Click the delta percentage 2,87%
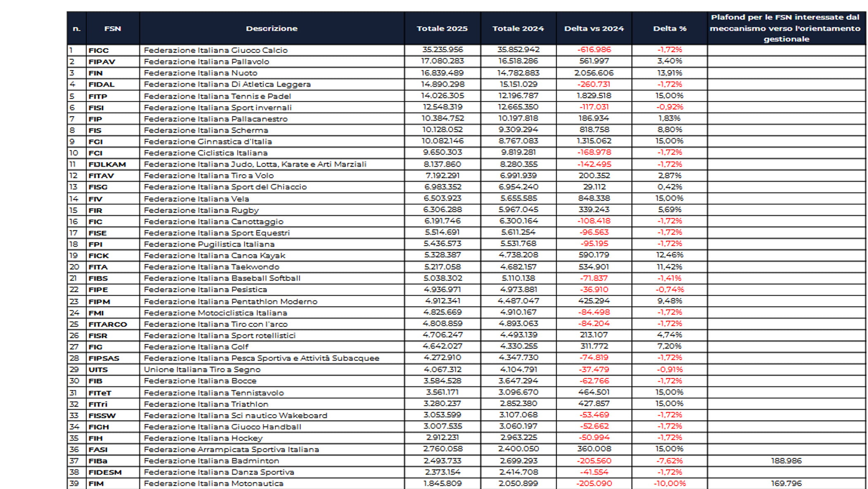This screenshot has height=489, width=868. [670, 175]
